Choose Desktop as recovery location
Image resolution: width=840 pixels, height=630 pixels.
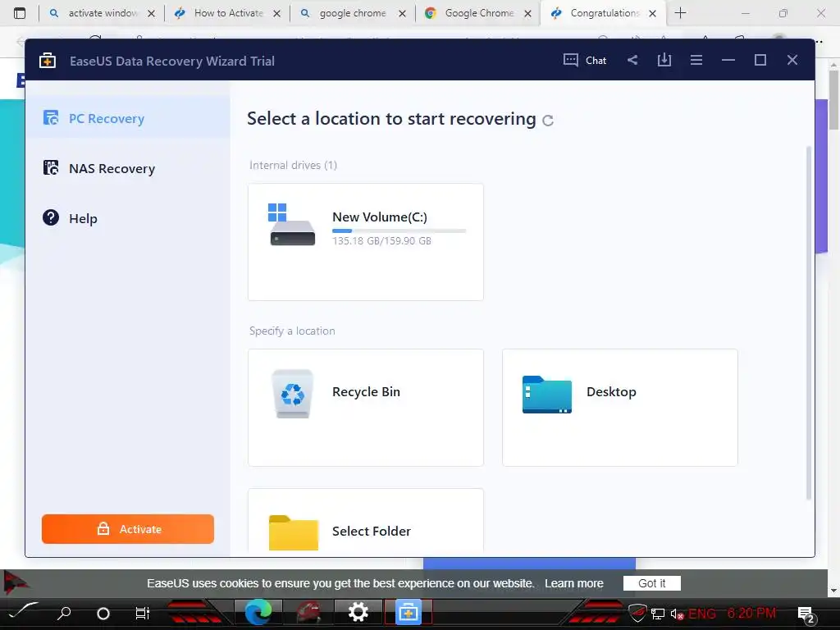point(620,407)
